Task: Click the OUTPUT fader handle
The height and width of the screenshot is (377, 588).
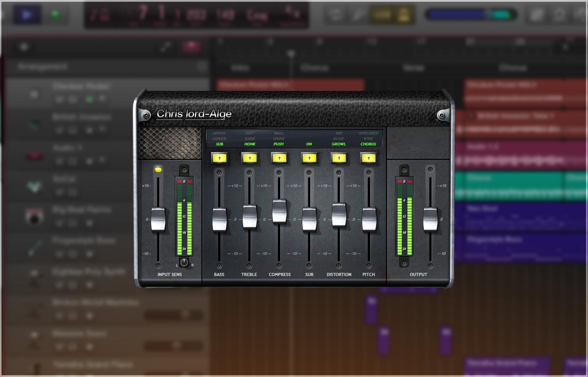Action: [430, 219]
